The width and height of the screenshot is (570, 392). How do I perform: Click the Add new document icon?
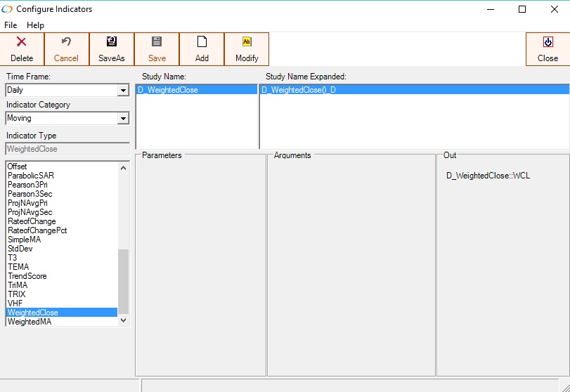pos(202,42)
